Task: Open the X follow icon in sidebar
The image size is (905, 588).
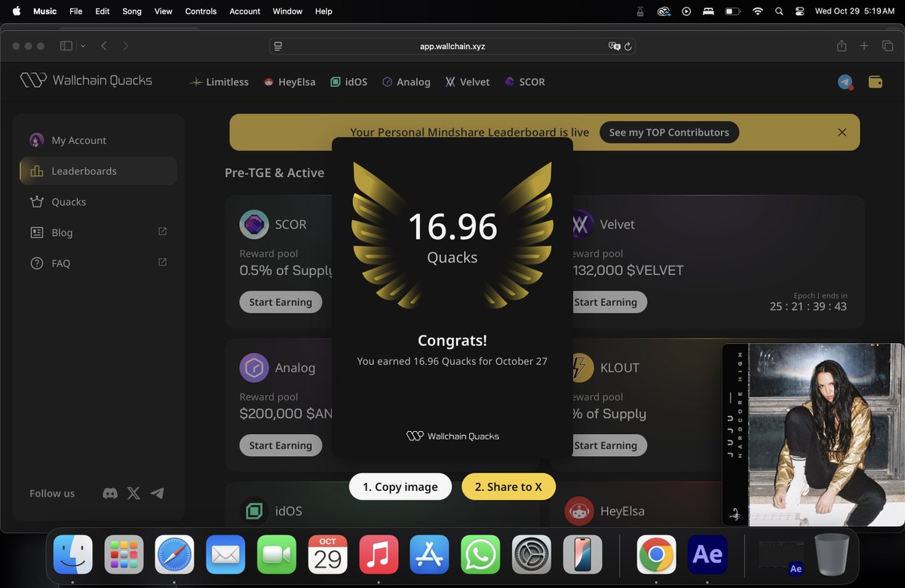Action: (x=133, y=493)
